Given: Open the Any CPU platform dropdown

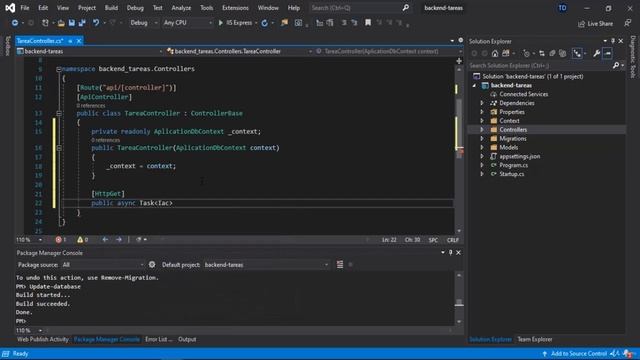Looking at the screenshot, I should point(187,23).
